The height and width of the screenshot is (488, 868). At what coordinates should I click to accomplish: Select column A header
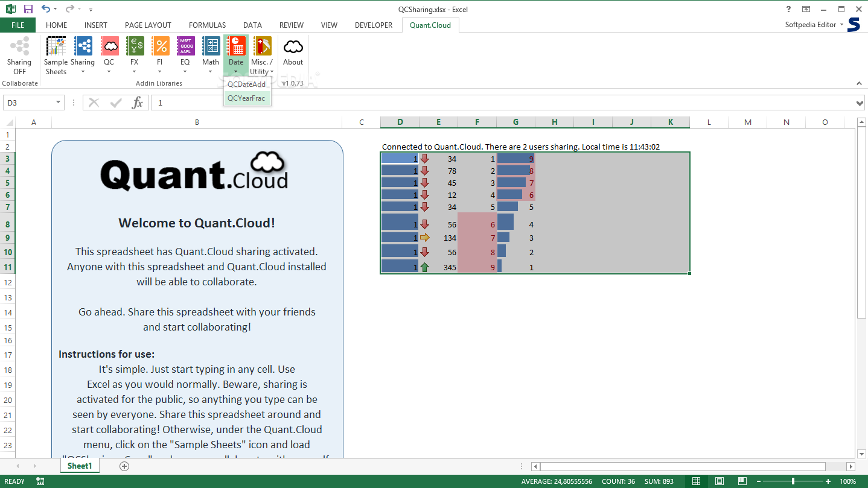coord(34,122)
